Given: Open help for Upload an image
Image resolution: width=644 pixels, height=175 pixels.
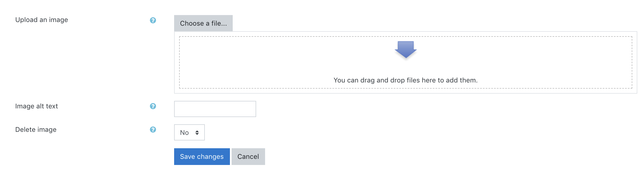Looking at the screenshot, I should pos(153,20).
